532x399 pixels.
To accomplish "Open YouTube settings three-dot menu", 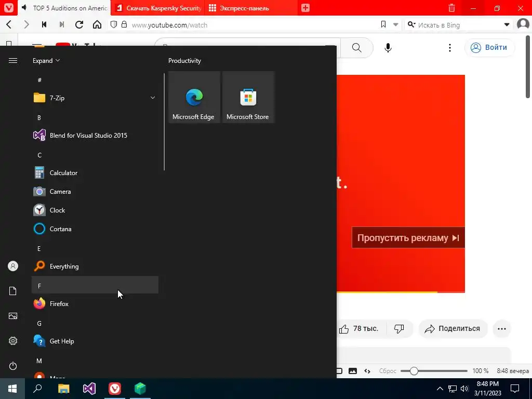I will coord(450,48).
